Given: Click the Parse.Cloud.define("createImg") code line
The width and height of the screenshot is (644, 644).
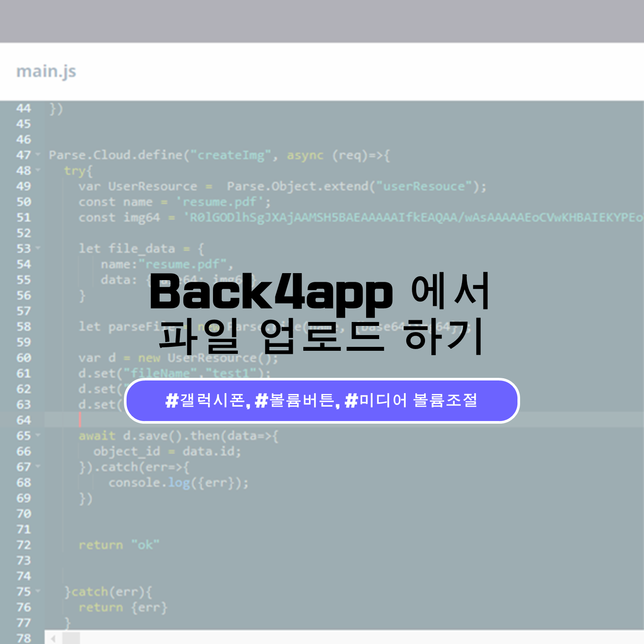Looking at the screenshot, I should pos(219,155).
